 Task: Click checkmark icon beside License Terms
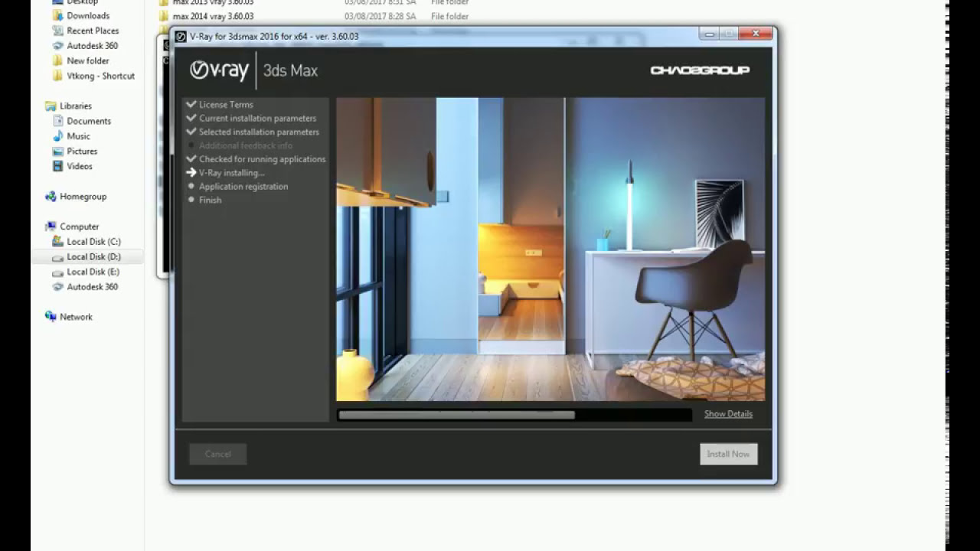pyautogui.click(x=191, y=104)
